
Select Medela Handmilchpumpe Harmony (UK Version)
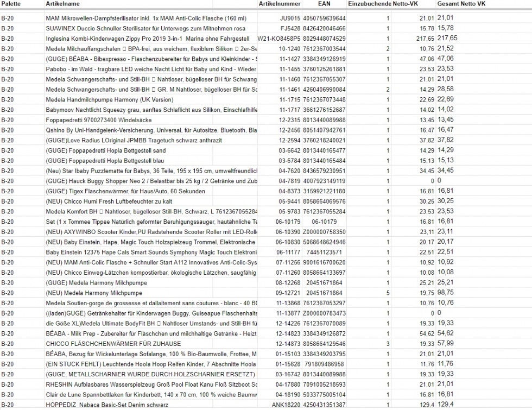click(x=110, y=100)
